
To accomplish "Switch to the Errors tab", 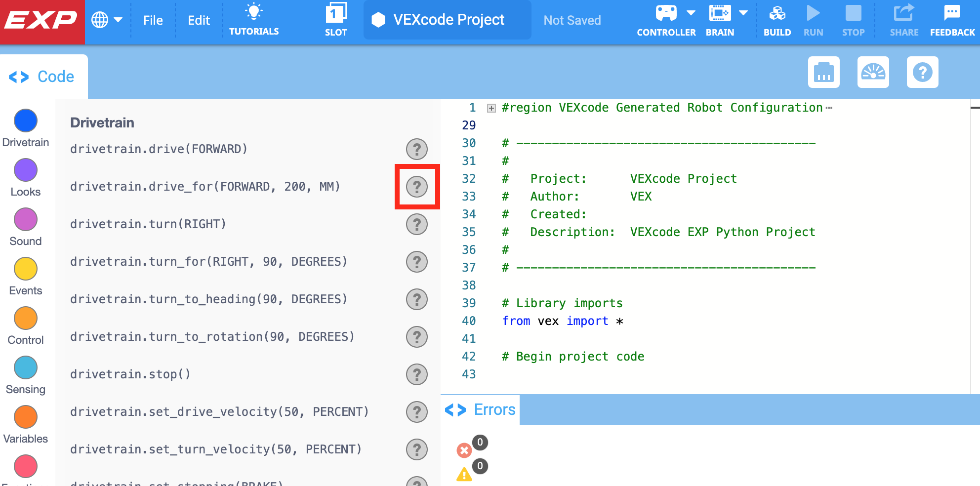I will (480, 409).
